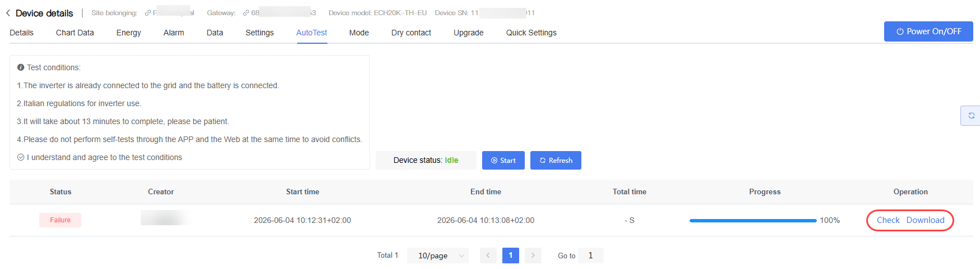Go to next page arrow

[533, 256]
